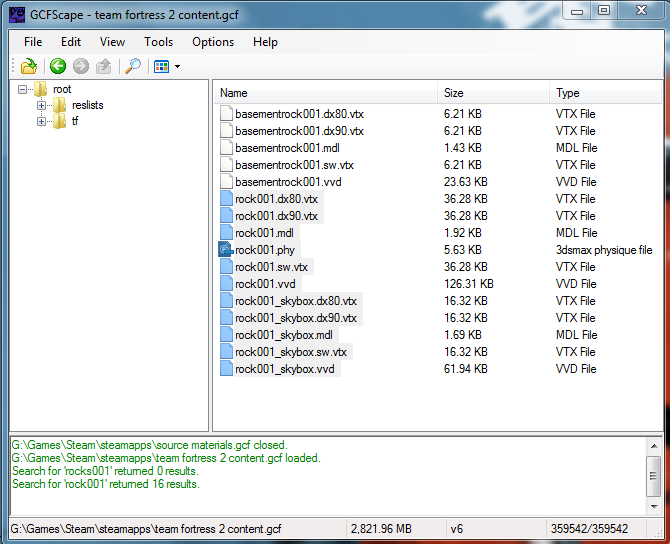
Task: Click the 61.94 KB size cell
Action: click(465, 369)
